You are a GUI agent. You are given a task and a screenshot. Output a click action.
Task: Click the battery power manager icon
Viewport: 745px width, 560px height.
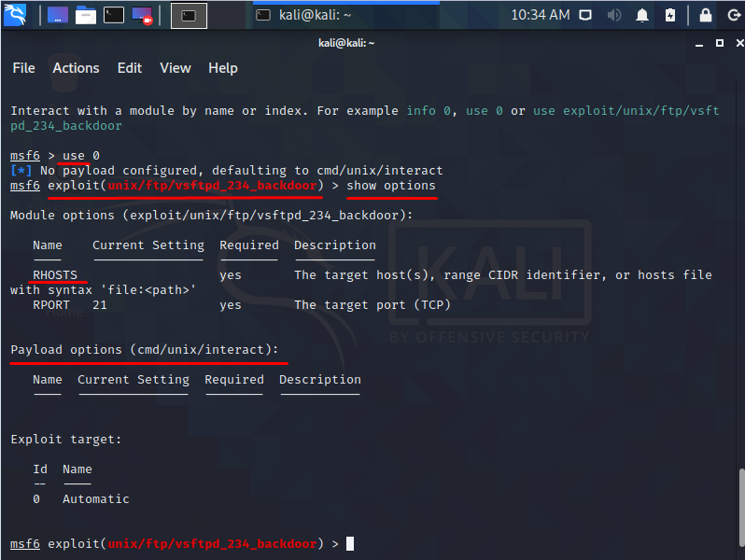coord(670,15)
